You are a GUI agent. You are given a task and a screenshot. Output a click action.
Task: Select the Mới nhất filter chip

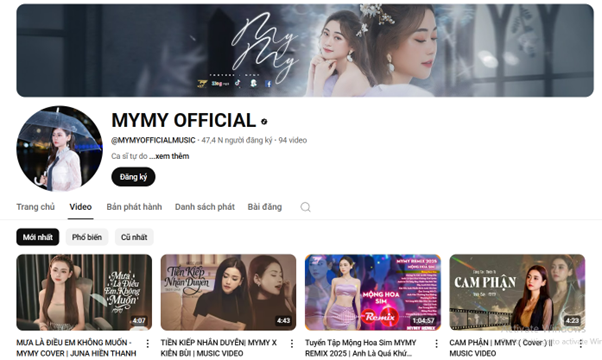pyautogui.click(x=38, y=237)
